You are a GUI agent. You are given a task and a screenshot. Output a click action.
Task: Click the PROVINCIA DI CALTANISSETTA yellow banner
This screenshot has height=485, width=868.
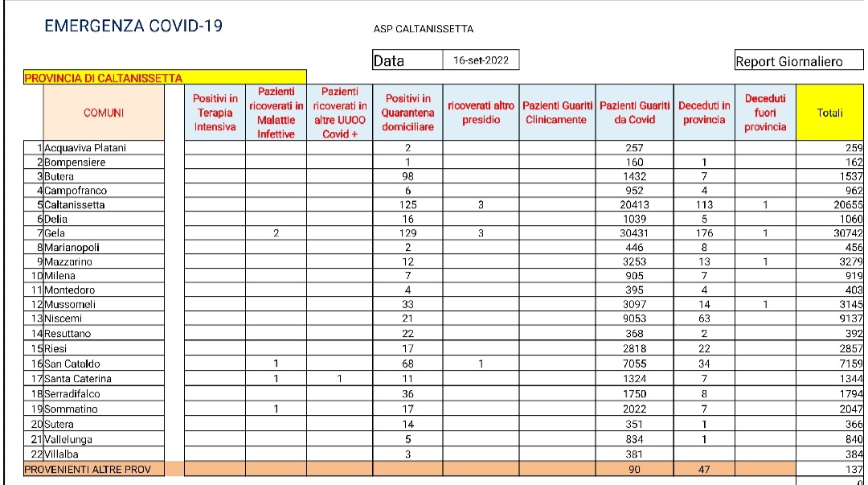(x=165, y=77)
